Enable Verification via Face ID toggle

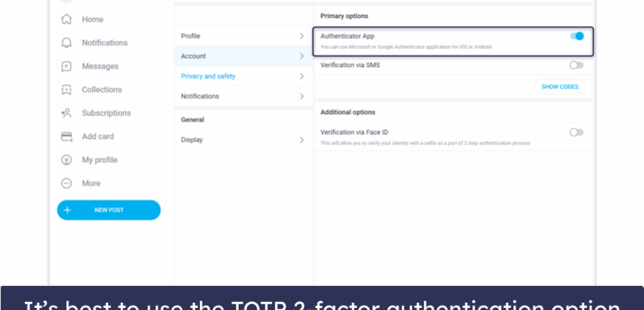click(576, 132)
